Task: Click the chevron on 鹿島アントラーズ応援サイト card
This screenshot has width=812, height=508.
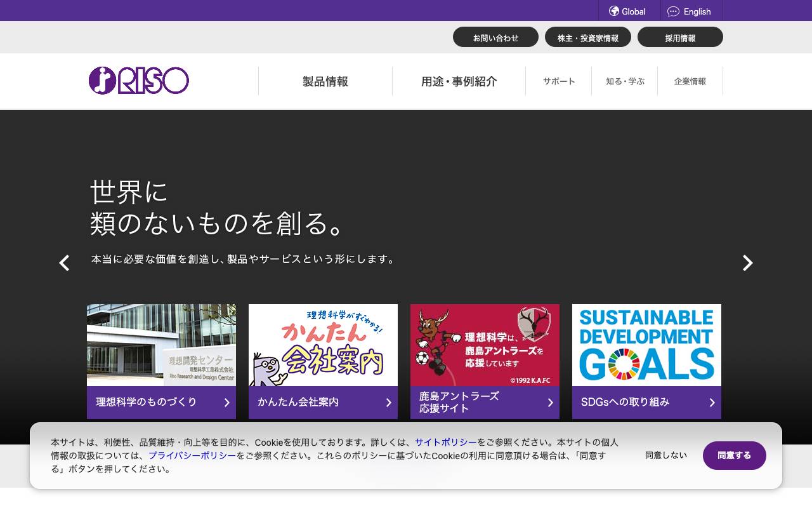Action: (550, 402)
